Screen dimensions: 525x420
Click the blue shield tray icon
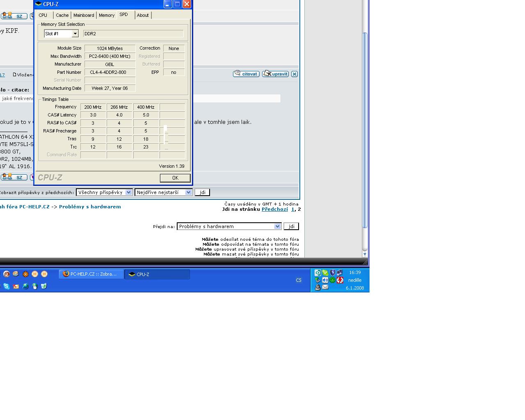333,272
